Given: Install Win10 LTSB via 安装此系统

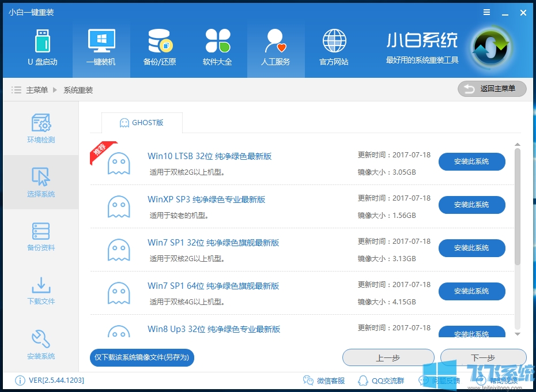Looking at the screenshot, I should 471,162.
